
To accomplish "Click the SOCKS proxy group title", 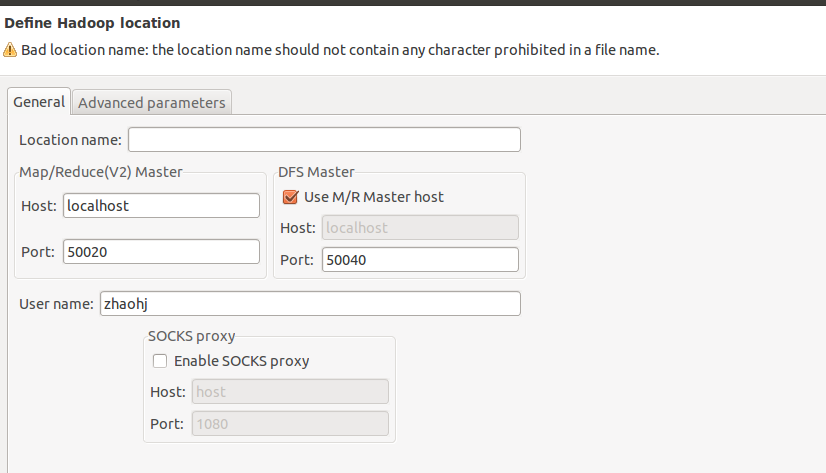I will [191, 336].
